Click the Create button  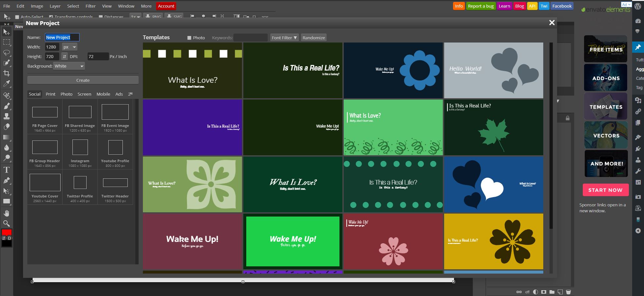point(83,80)
